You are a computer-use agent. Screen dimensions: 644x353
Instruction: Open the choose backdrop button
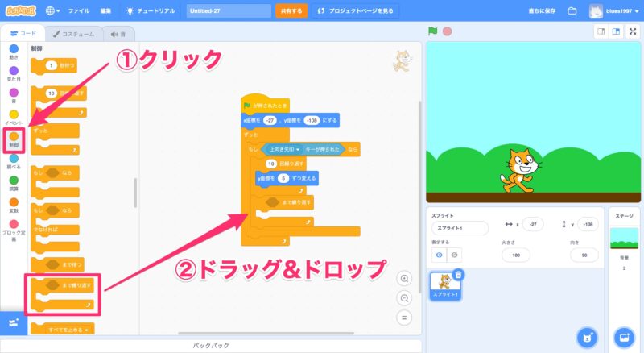622,335
